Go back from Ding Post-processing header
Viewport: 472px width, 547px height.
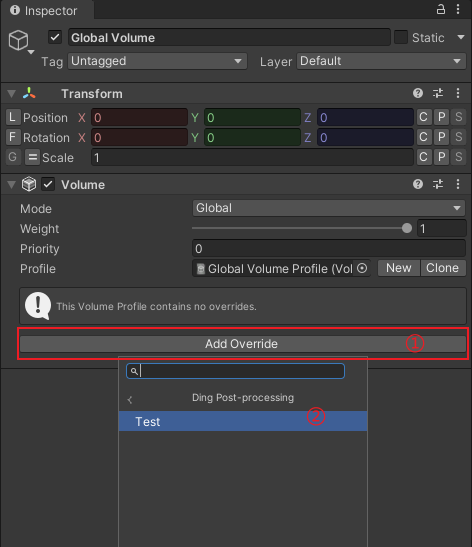pos(130,400)
